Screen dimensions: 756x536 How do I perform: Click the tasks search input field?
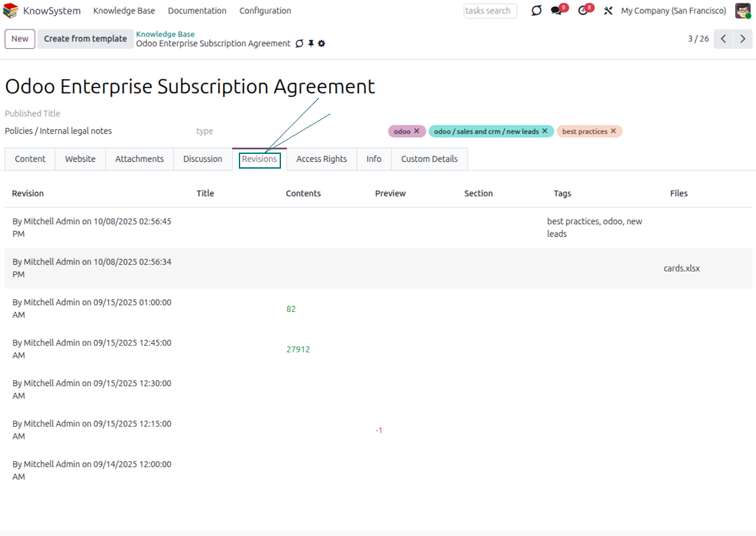(x=490, y=11)
